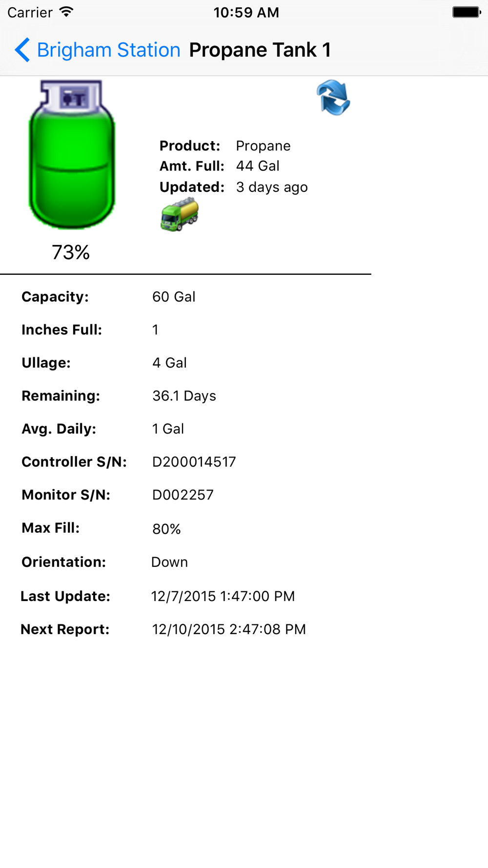The image size is (488, 868).
Task: Tap the Product: label
Action: [x=190, y=146]
